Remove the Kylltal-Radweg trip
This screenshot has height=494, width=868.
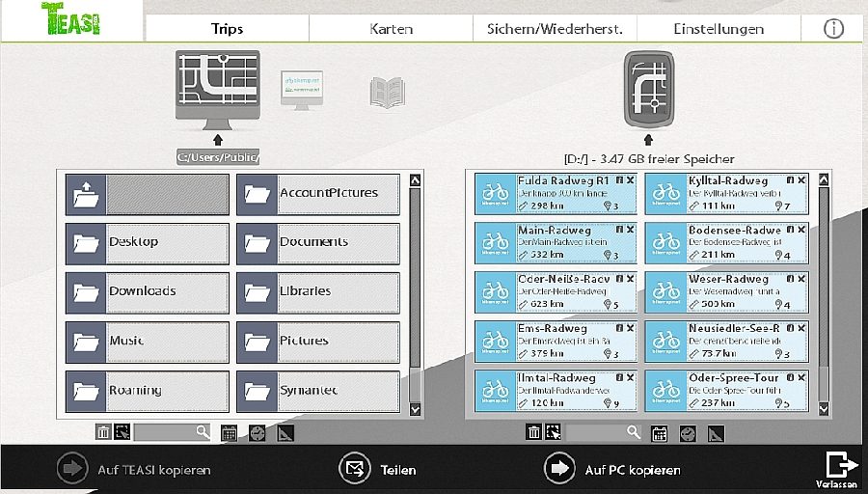[801, 180]
